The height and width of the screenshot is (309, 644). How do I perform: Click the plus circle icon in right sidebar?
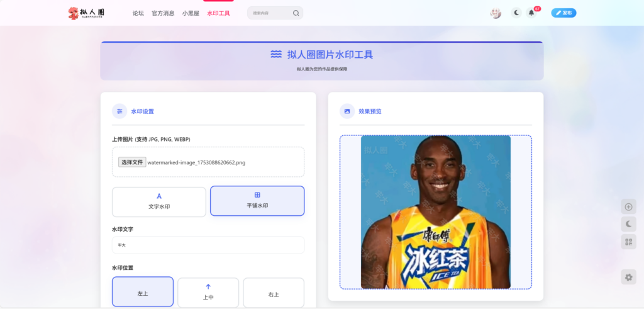click(628, 206)
